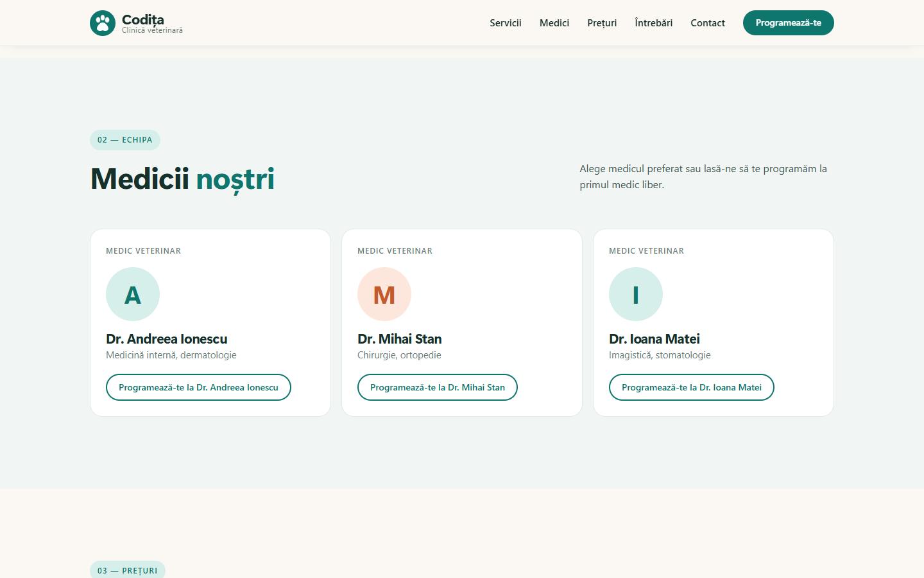This screenshot has height=578, width=924.
Task: Click the Medicii noștri heading
Action: [x=182, y=179]
